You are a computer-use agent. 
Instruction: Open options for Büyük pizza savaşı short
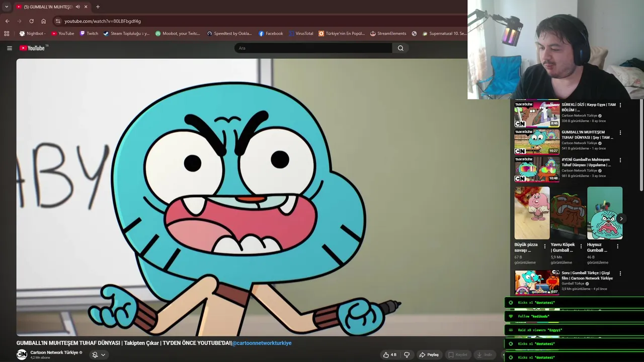click(x=544, y=246)
